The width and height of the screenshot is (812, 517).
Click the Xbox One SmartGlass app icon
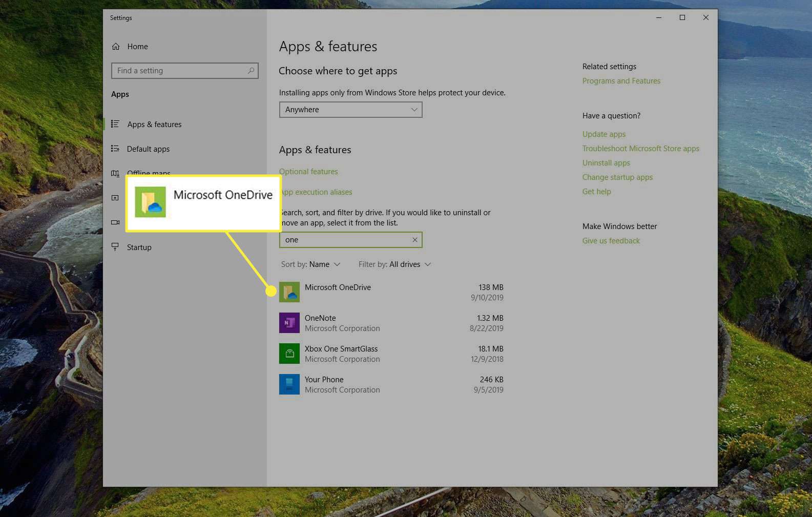289,354
